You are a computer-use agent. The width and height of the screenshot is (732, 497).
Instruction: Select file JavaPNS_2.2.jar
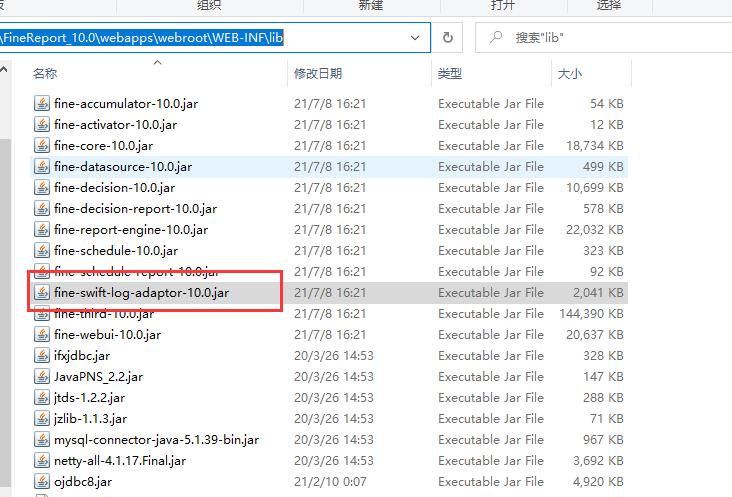point(99,376)
